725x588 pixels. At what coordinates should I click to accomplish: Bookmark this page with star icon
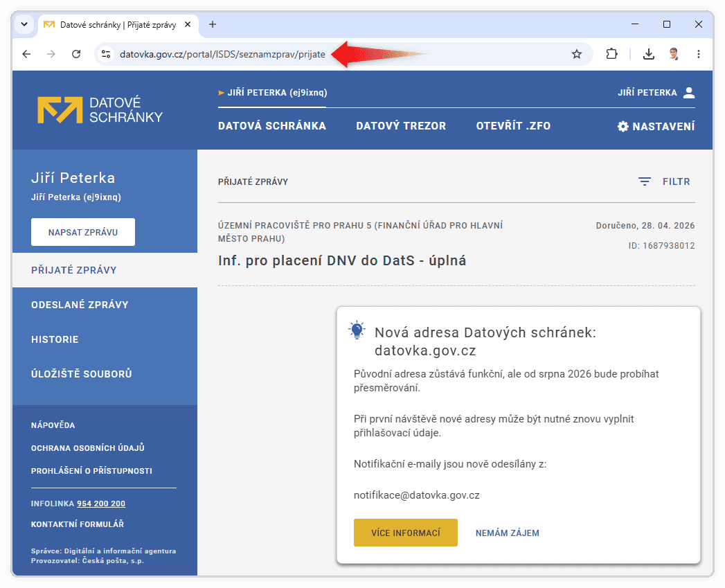tap(576, 54)
